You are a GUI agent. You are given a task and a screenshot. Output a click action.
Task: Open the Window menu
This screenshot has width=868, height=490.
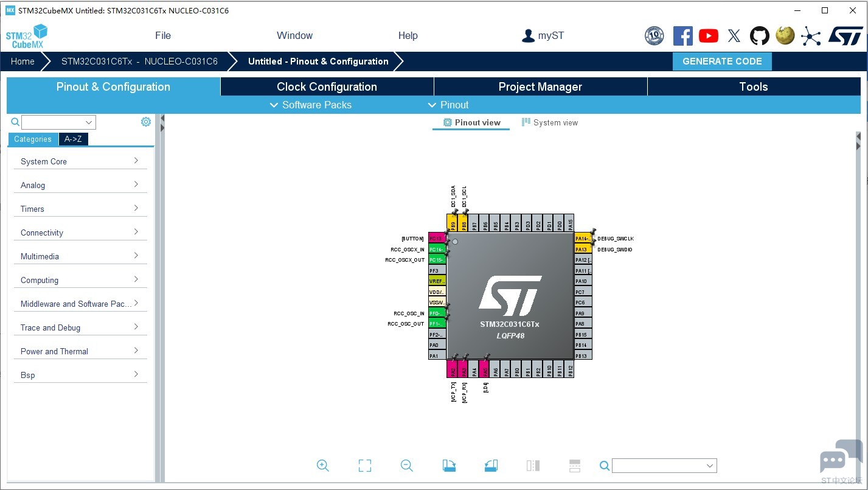294,35
